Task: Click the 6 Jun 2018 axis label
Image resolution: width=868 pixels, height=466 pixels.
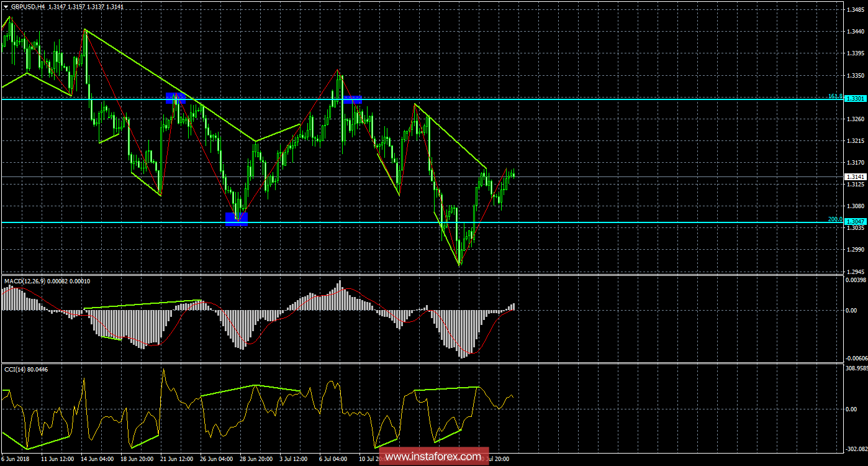Action: [16, 460]
